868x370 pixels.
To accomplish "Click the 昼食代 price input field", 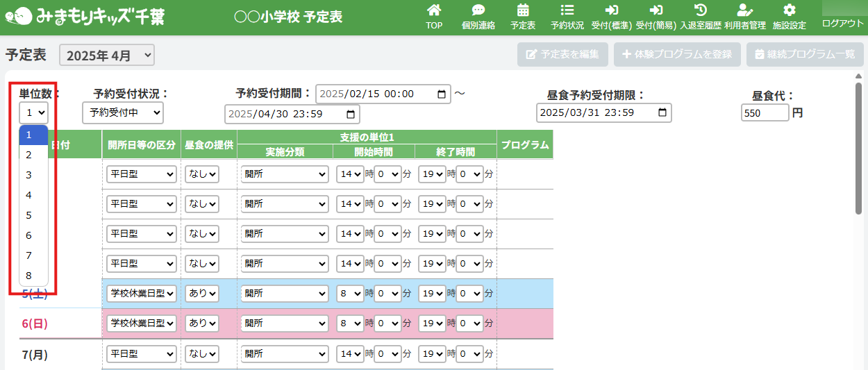I will tap(765, 112).
